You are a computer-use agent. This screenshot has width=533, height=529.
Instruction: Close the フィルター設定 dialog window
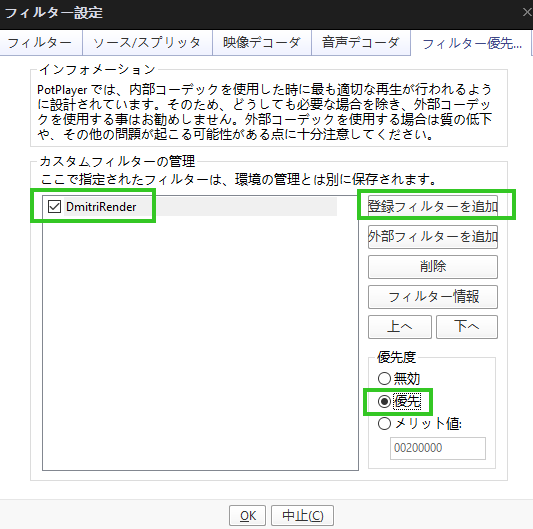(527, 13)
